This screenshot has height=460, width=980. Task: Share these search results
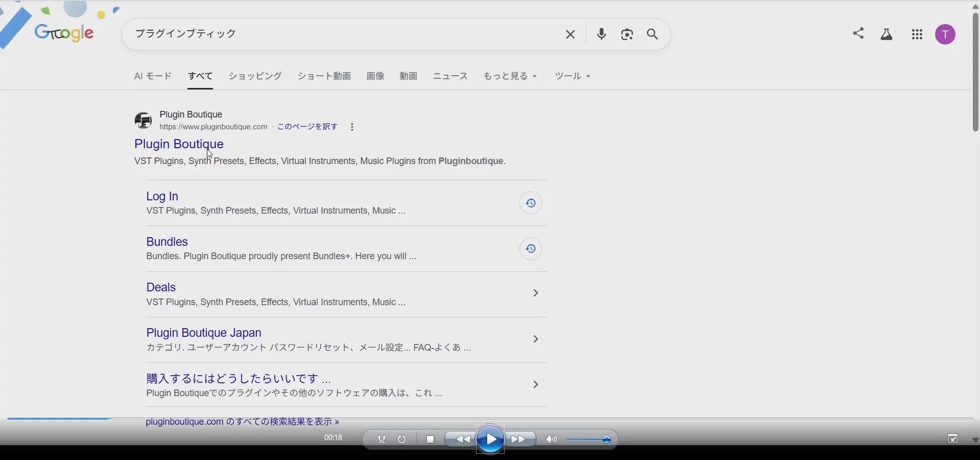[x=858, y=33]
